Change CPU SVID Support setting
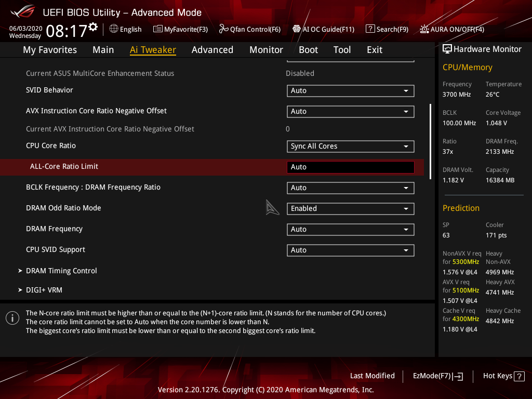Image resolution: width=532 pixels, height=399 pixels. (350, 250)
